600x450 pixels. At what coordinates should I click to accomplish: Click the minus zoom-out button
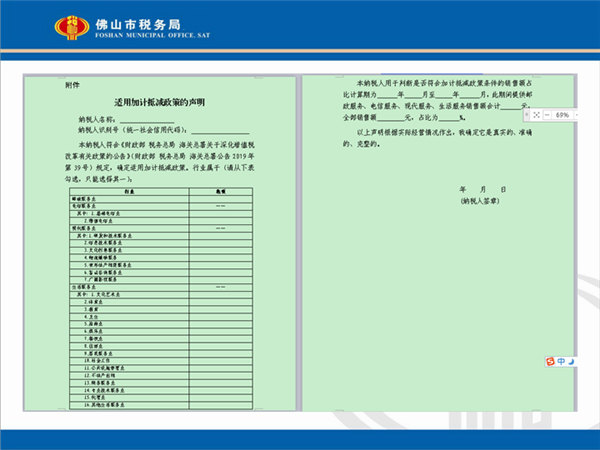[547, 115]
